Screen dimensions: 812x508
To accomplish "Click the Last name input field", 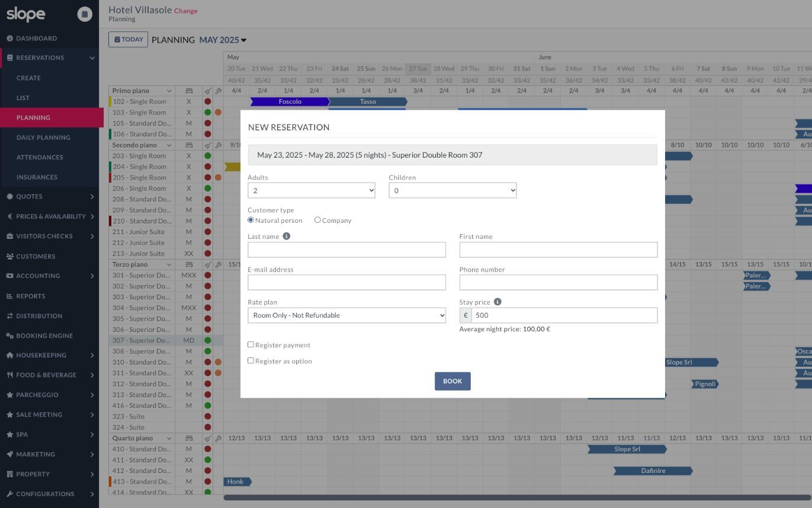I will (346, 250).
